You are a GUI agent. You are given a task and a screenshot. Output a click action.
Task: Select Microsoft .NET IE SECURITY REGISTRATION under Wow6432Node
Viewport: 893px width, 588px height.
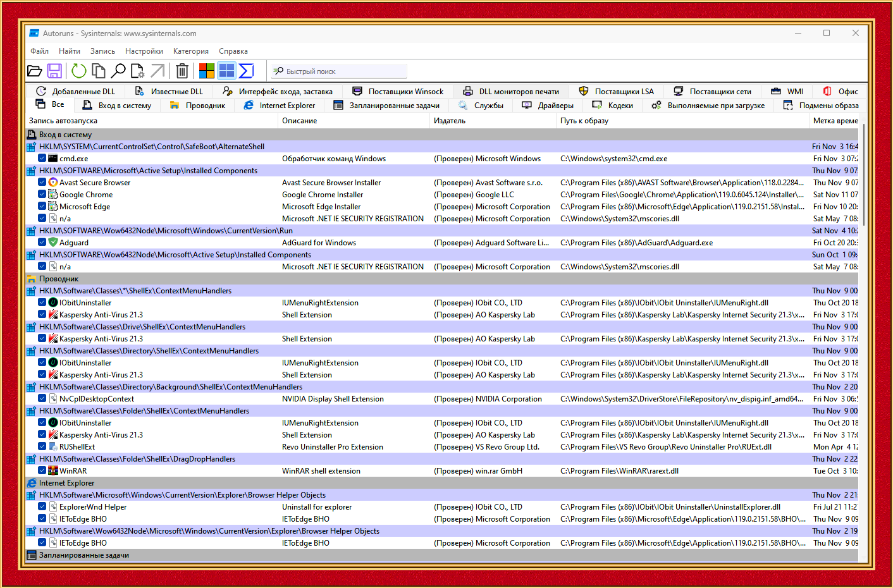point(441,267)
